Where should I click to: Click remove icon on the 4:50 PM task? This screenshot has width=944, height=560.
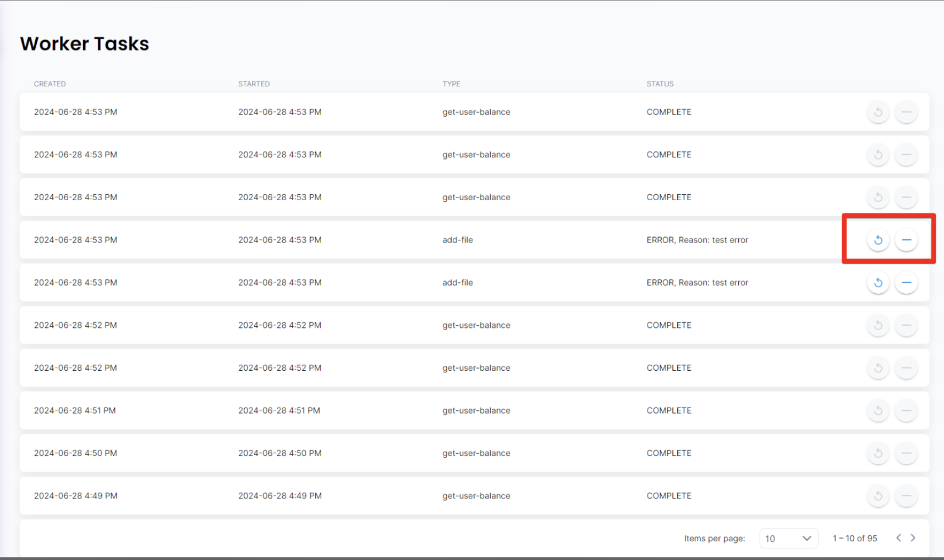(x=906, y=453)
